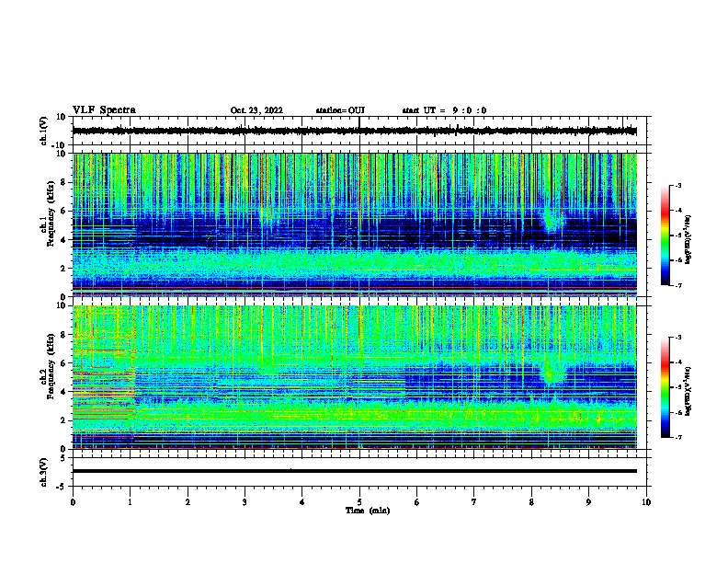Click the "Time (min)" x-axis label
This screenshot has height=563, width=728.
(368, 511)
